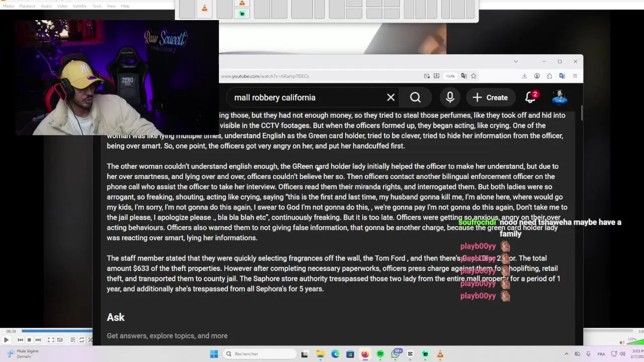Viewport: 644px width, 362px height.
Task: Toggle picture-in-picture from address bar
Action: click(427, 76)
